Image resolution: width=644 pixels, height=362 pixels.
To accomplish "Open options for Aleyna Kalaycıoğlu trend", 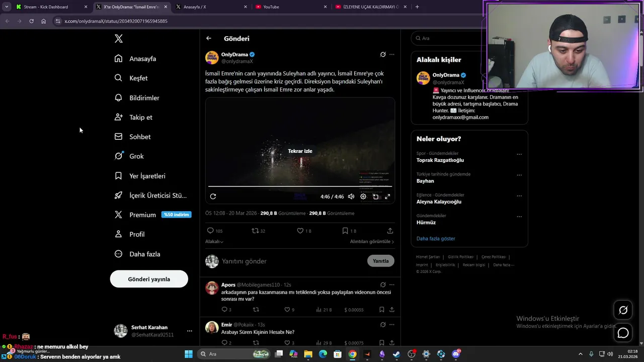I will point(519,196).
